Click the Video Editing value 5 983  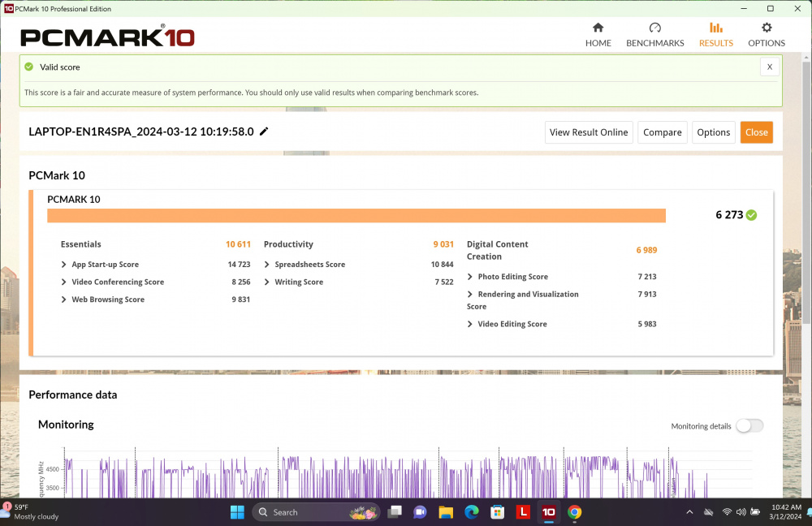[647, 324]
